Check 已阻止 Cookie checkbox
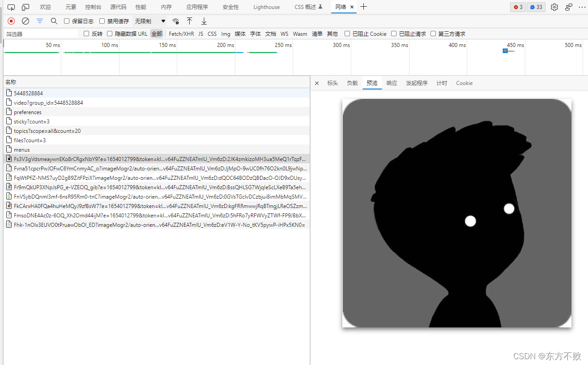The height and width of the screenshot is (365, 588). pos(347,34)
